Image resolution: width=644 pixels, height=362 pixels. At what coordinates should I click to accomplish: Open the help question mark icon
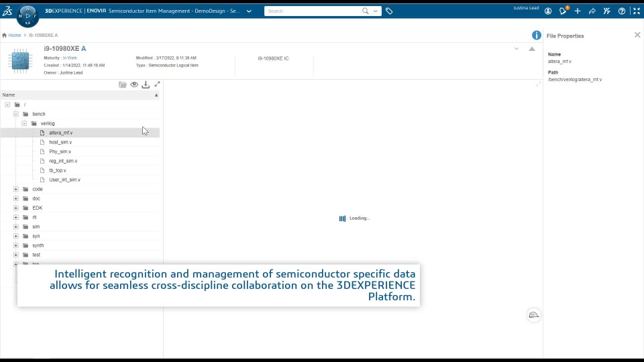click(622, 11)
